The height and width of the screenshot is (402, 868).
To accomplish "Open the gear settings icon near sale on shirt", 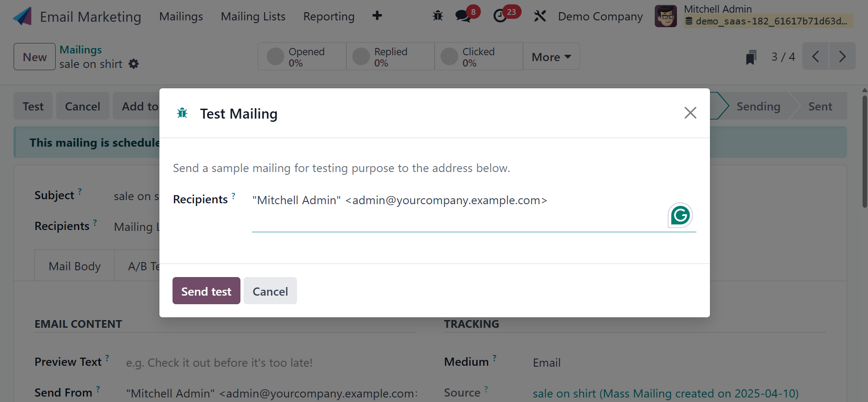I will [x=134, y=64].
